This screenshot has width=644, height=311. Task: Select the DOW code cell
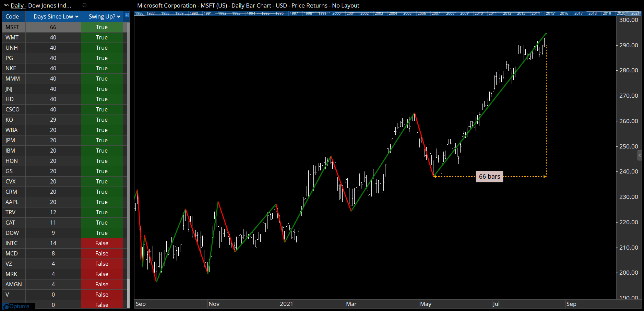point(14,233)
